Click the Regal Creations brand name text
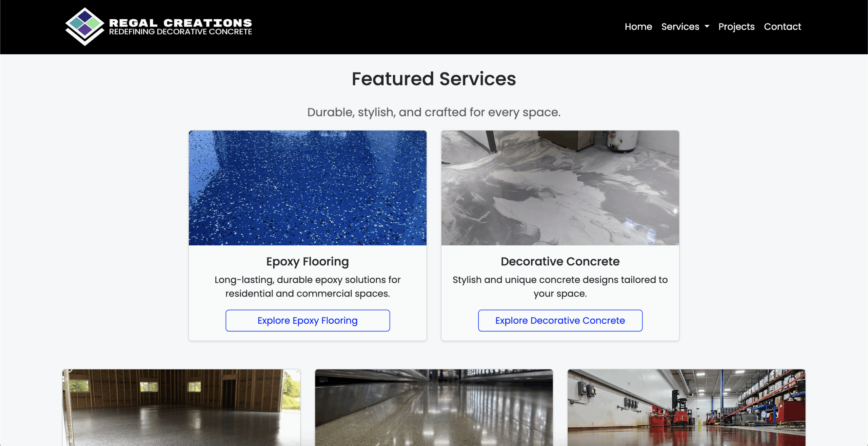This screenshot has width=868, height=446. pos(180,23)
